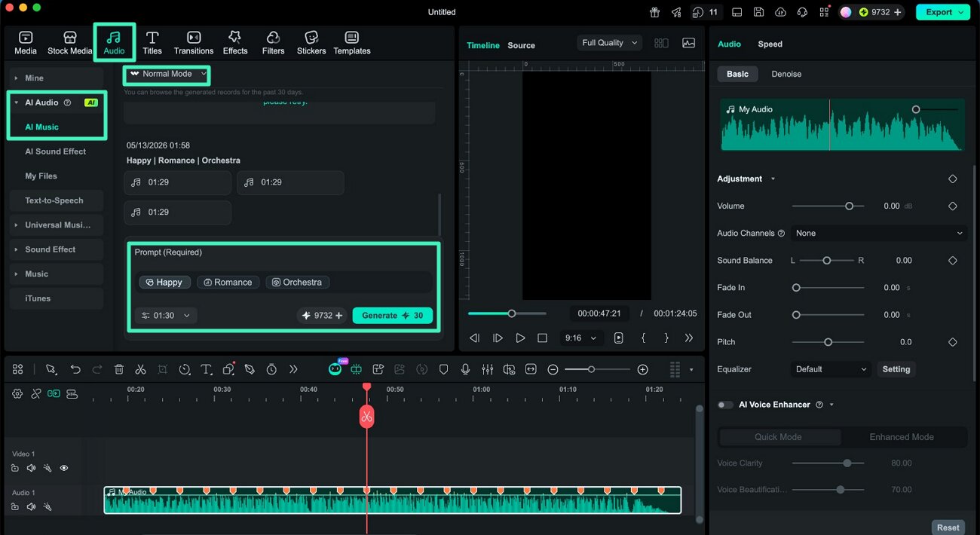This screenshot has height=535, width=980.
Task: Click the marker shield icon
Action: (444, 369)
